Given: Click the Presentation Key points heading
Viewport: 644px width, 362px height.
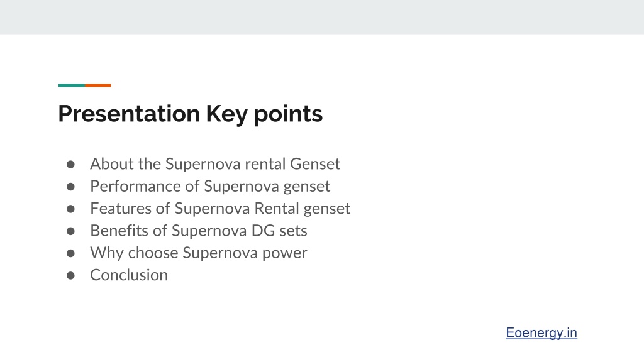Looking at the screenshot, I should point(190,114).
